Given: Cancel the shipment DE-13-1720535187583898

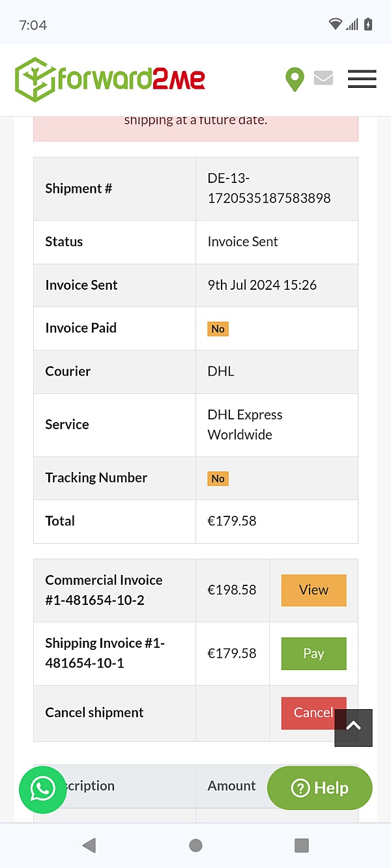Looking at the screenshot, I should 313,713.
